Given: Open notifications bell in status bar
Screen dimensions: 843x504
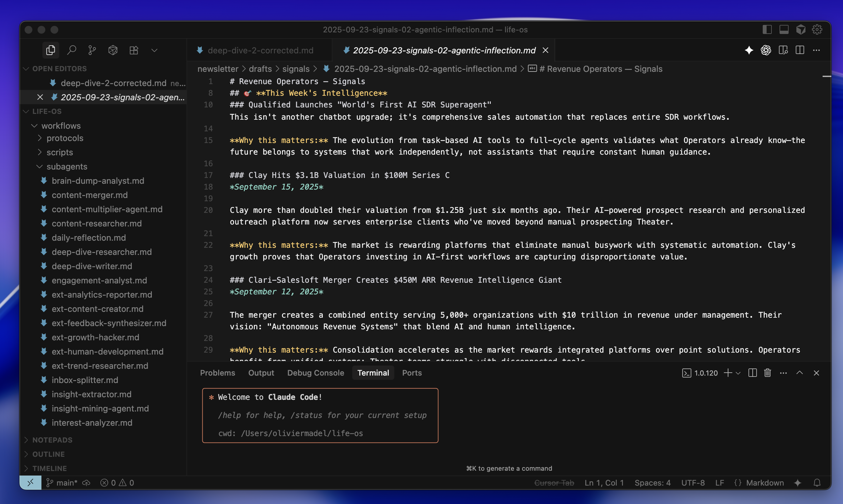Looking at the screenshot, I should pyautogui.click(x=817, y=483).
